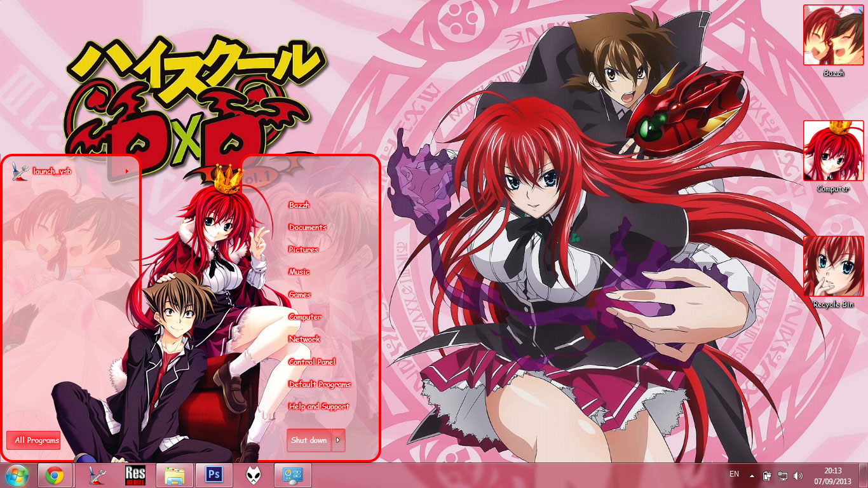The height and width of the screenshot is (488, 868).
Task: Open Documents from Start menu
Action: [308, 227]
